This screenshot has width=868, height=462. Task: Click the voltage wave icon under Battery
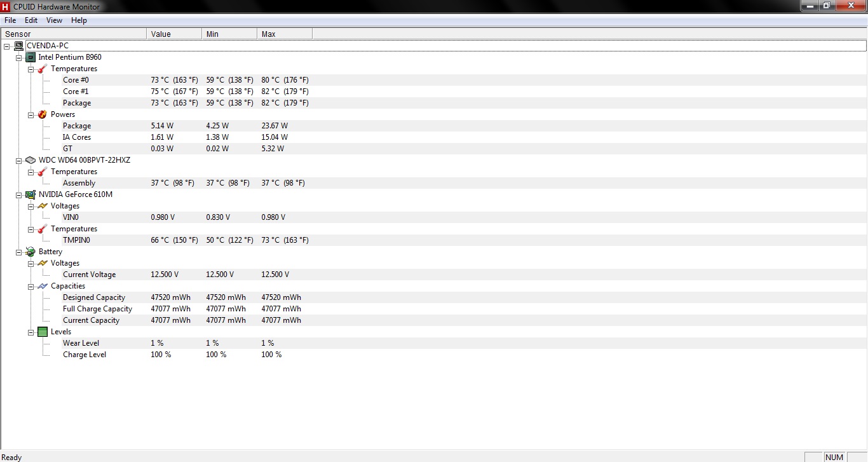[x=43, y=263]
